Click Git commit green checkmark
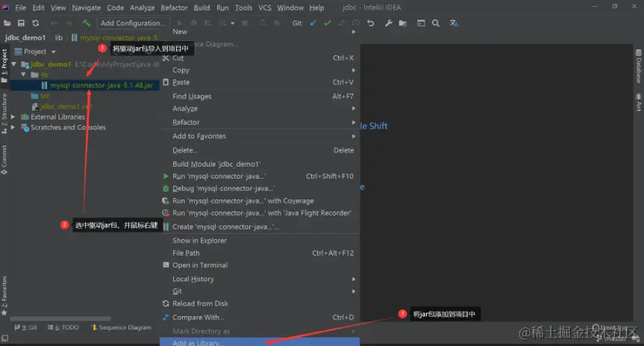This screenshot has height=346, width=644. (x=328, y=23)
